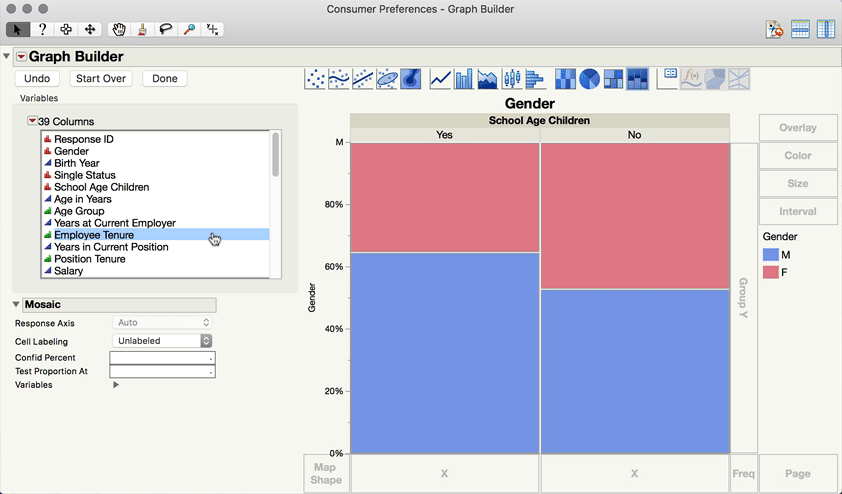Choose the Contour element icon
Screen dimensions: 842x494
tap(411, 79)
